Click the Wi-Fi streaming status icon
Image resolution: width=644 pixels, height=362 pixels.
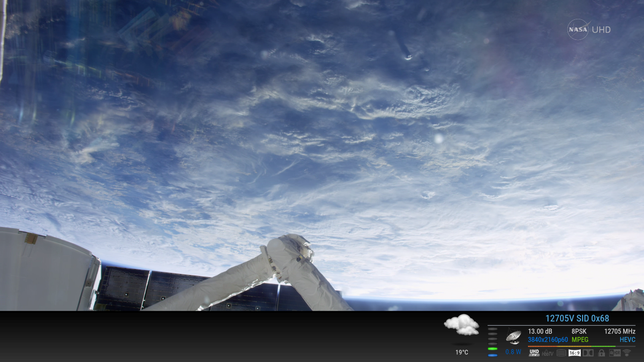coord(627,353)
